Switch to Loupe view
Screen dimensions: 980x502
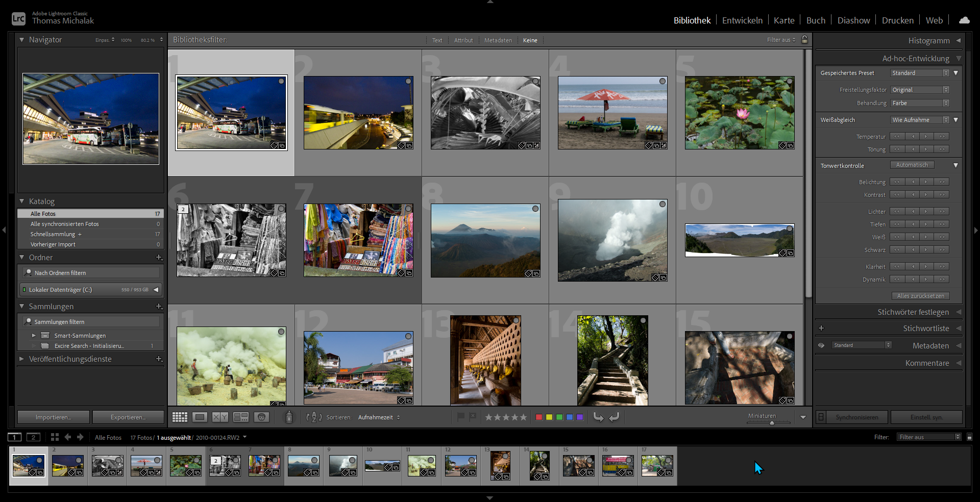200,417
